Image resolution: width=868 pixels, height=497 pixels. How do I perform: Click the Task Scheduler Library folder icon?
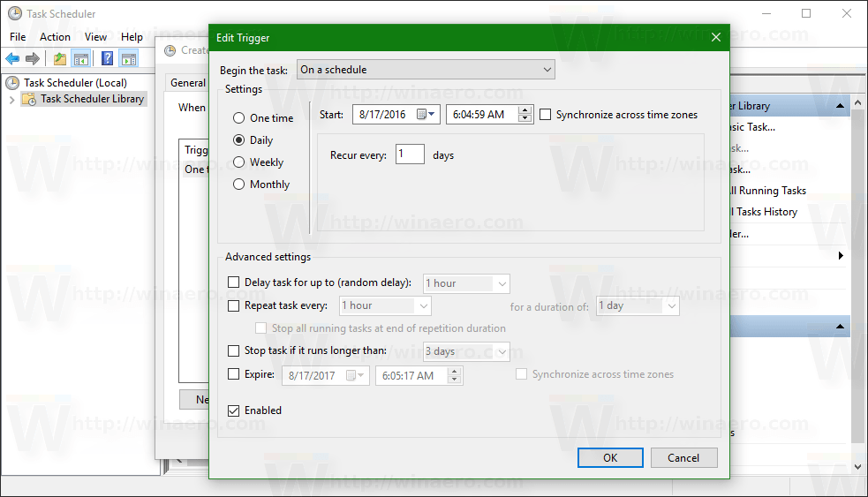click(29, 99)
